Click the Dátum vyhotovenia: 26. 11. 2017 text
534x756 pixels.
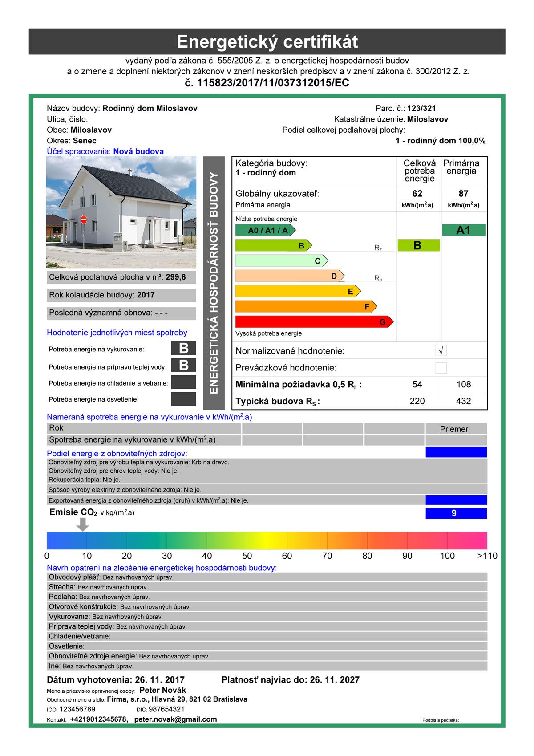click(x=116, y=680)
